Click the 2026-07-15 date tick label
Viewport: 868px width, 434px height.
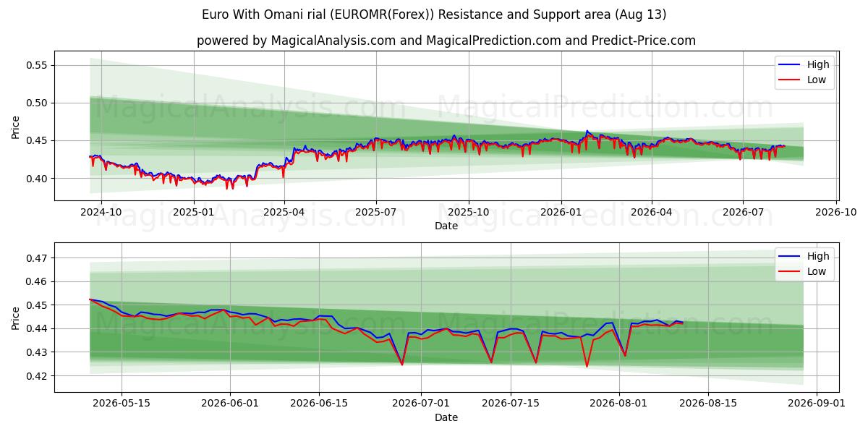pos(511,404)
